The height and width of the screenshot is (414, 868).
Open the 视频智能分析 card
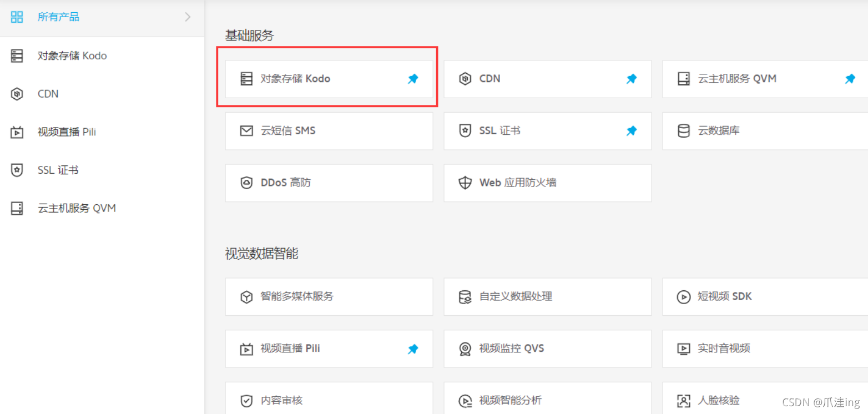(548, 398)
